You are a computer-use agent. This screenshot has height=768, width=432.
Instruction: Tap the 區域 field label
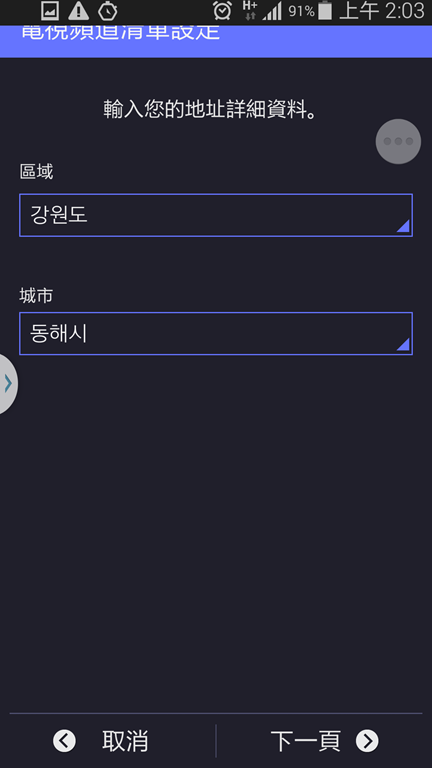pyautogui.click(x=36, y=172)
